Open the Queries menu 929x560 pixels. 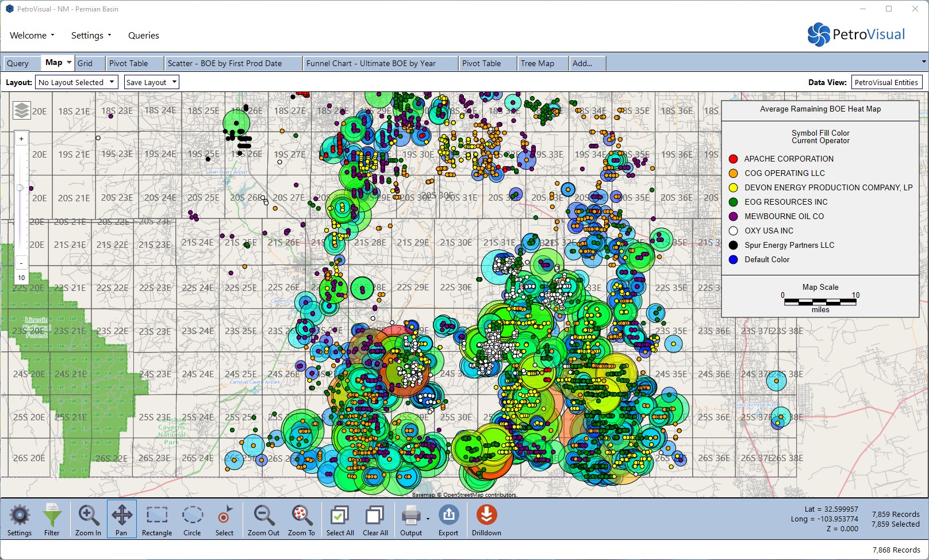pyautogui.click(x=144, y=36)
